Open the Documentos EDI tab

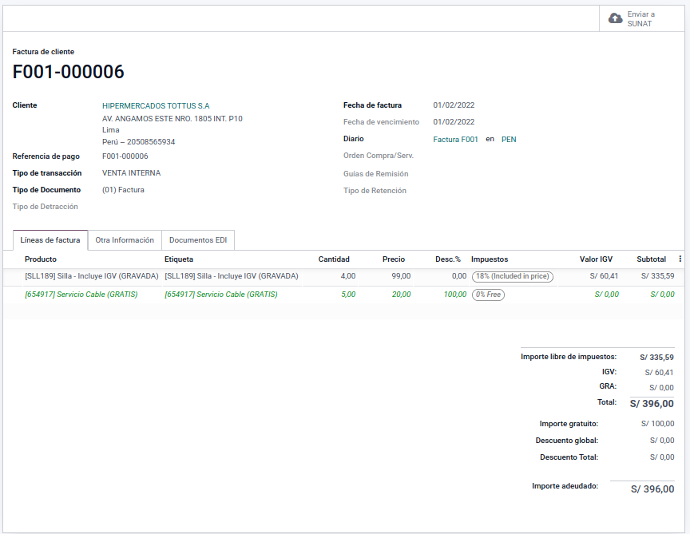pyautogui.click(x=197, y=240)
